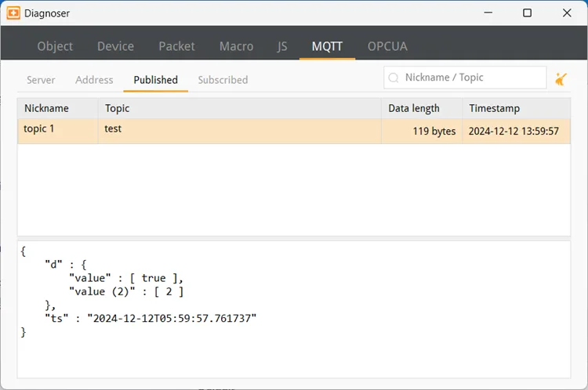The height and width of the screenshot is (390, 588).
Task: Click the '"value" : [ true ],' payload line
Action: (126, 278)
